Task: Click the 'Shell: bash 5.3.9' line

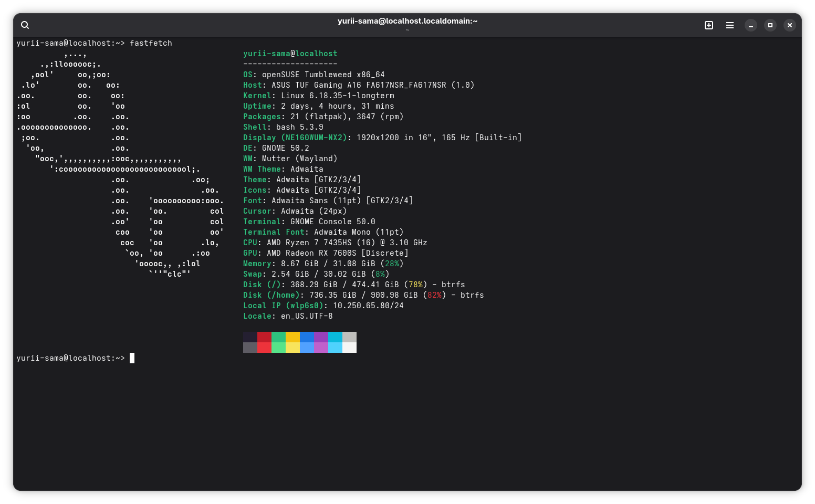Action: [x=283, y=127]
